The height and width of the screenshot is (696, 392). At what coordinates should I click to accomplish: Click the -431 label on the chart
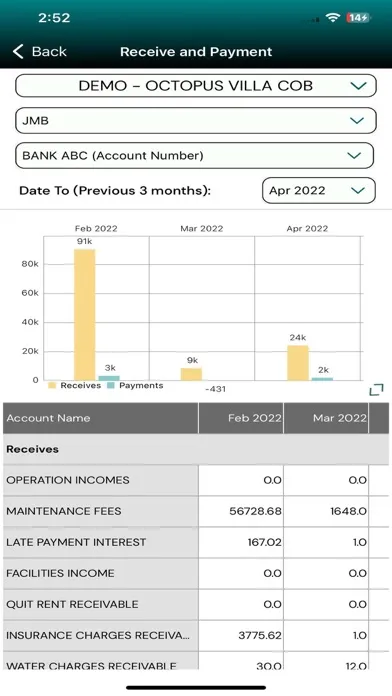215,389
